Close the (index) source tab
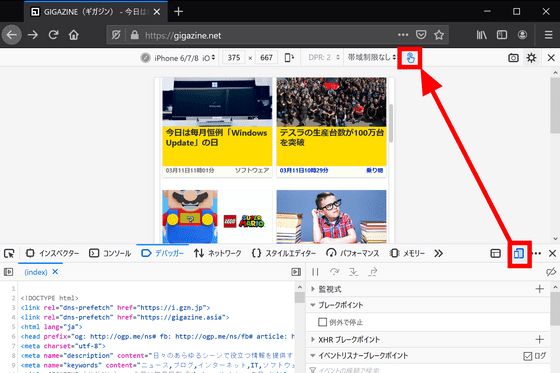Viewport: 560px width, 373px height. tap(55, 272)
